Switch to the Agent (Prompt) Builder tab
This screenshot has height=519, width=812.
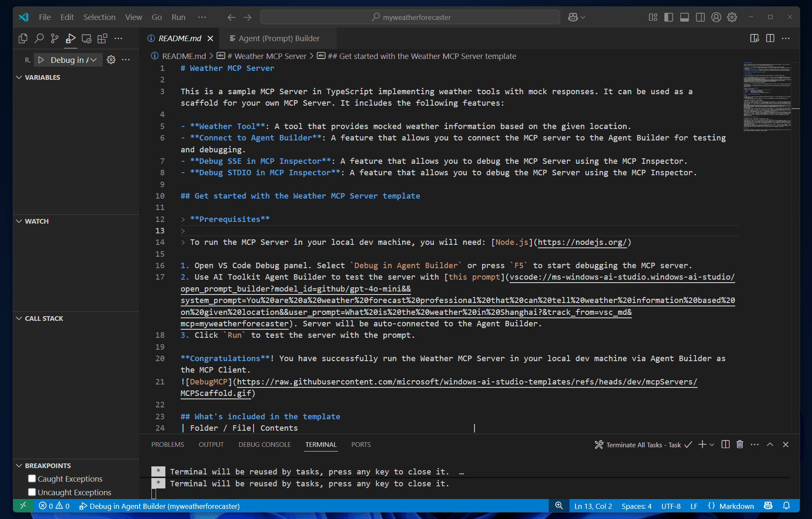pyautogui.click(x=279, y=38)
